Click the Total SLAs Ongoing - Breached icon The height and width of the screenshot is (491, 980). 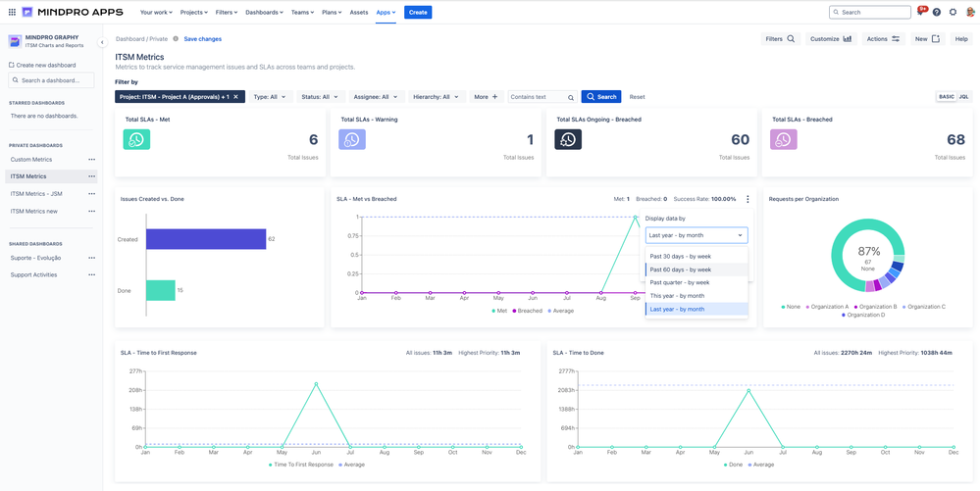click(568, 140)
